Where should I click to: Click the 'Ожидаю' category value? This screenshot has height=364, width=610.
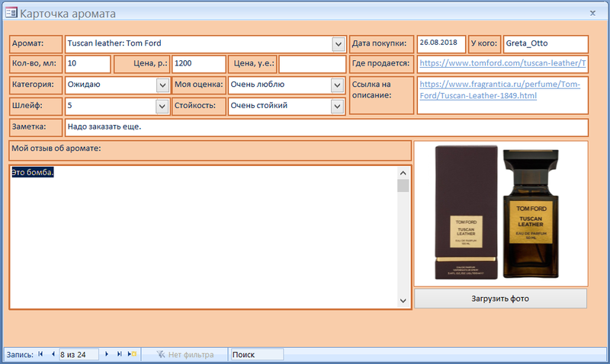84,85
